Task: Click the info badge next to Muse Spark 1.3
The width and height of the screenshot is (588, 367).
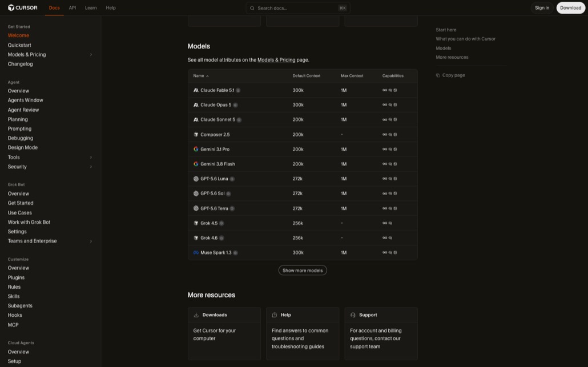Action: (236, 253)
